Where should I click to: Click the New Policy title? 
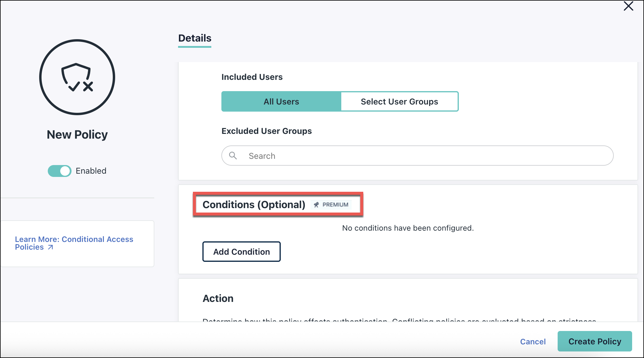click(x=77, y=134)
